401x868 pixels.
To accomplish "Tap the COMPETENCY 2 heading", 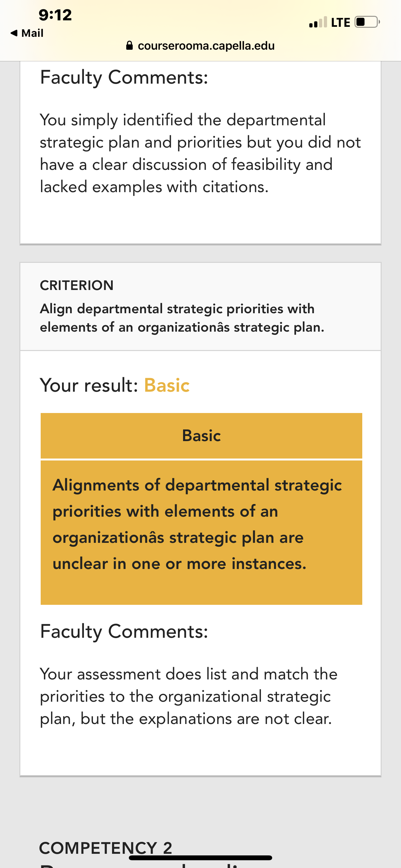I will pos(106,848).
